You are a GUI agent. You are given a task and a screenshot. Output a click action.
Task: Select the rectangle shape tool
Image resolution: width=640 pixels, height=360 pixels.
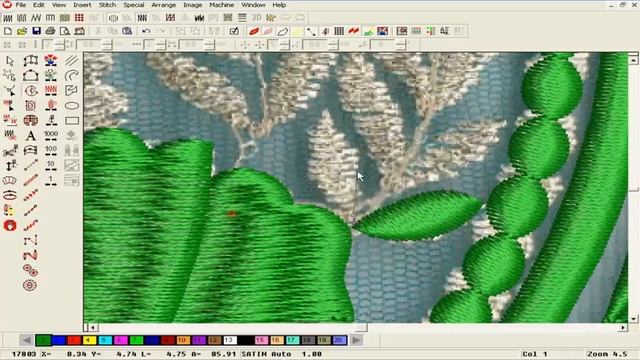point(72,121)
